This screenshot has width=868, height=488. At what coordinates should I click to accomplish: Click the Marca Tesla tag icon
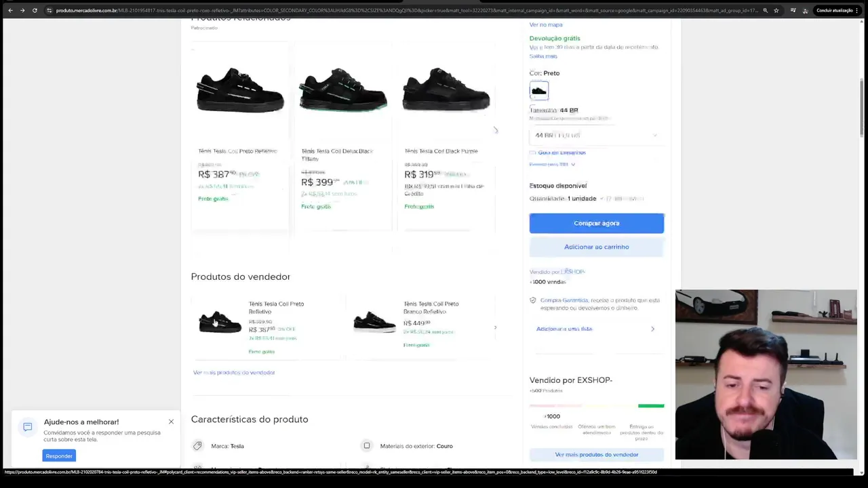pyautogui.click(x=197, y=446)
